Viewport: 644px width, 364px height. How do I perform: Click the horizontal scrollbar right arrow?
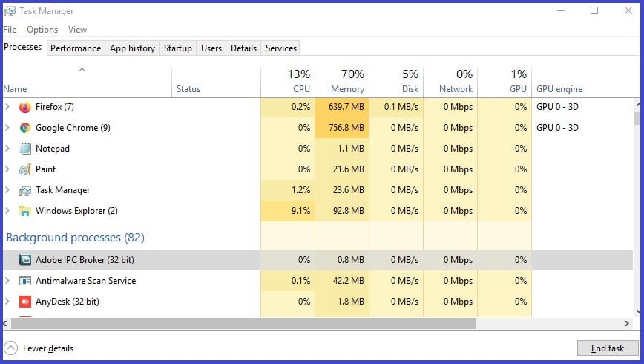pyautogui.click(x=627, y=324)
